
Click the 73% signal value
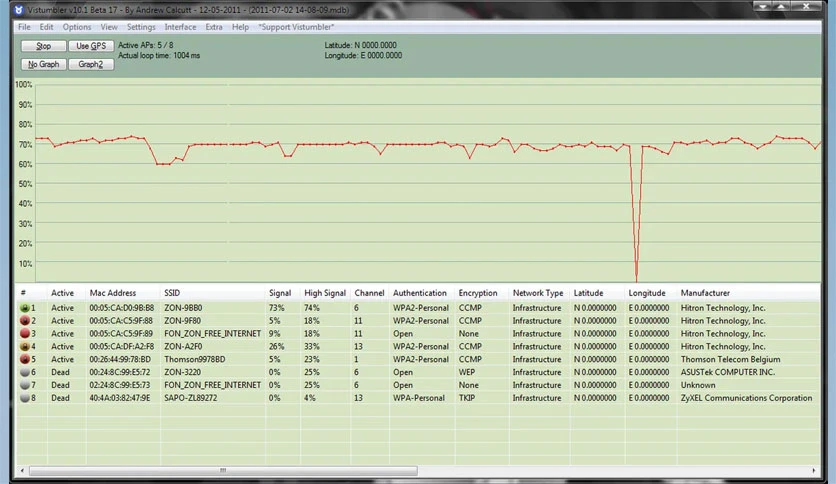pos(277,308)
